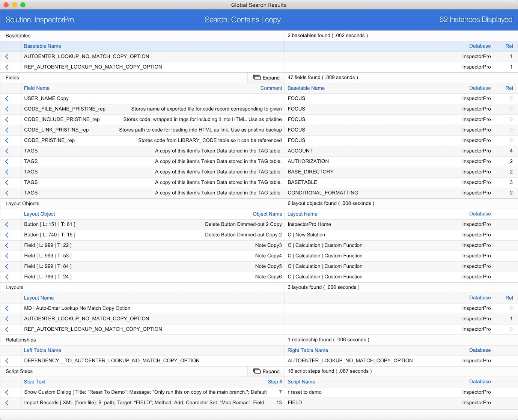
Task: Click the green window zoom button
Action: pos(23,5)
